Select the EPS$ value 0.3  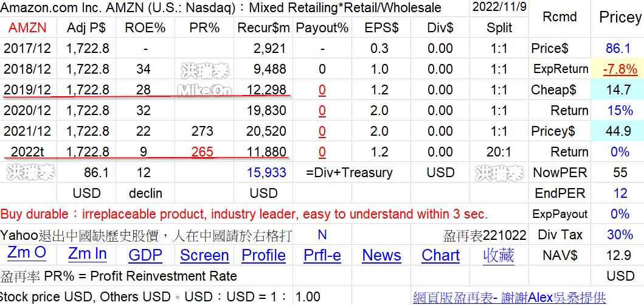tap(381, 49)
